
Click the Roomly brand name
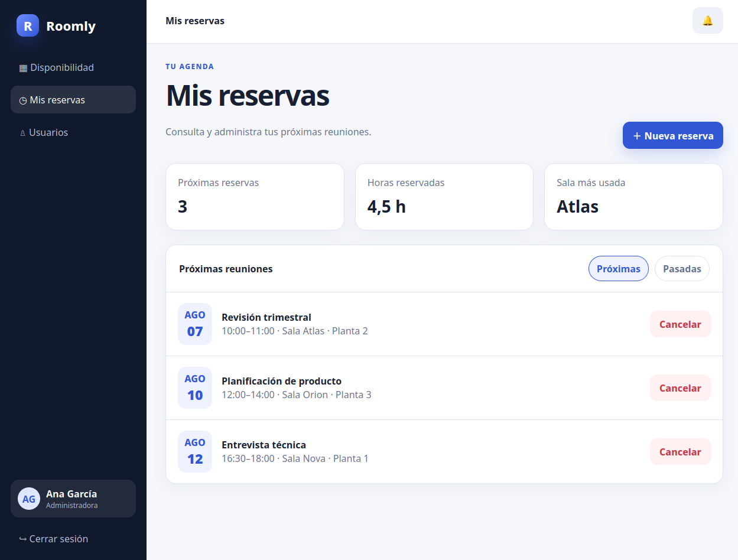click(71, 26)
